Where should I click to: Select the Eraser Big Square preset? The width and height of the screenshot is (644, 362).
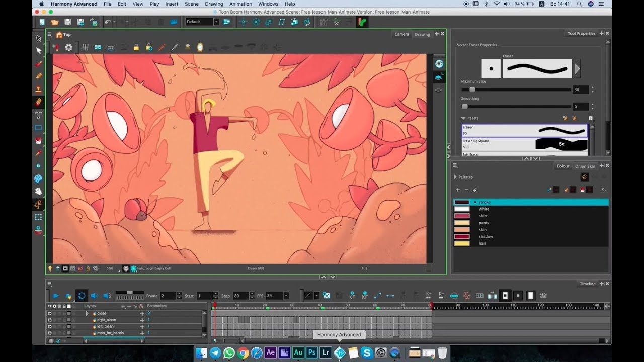525,144
